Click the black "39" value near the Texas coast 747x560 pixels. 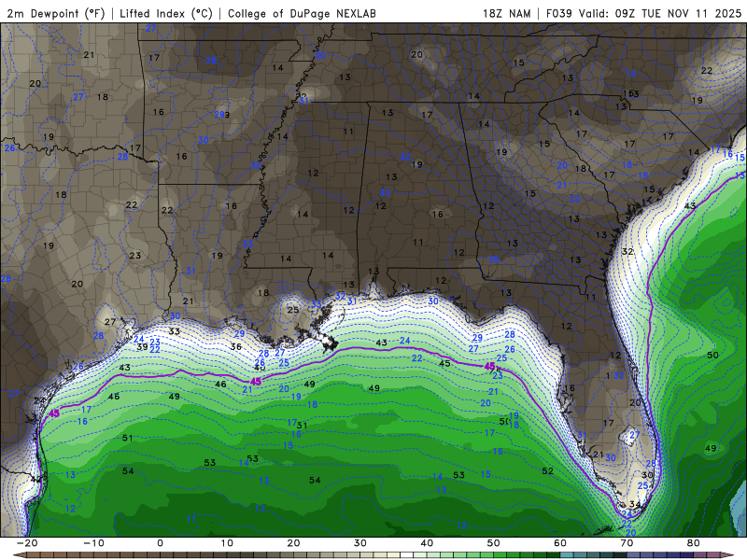[142, 347]
